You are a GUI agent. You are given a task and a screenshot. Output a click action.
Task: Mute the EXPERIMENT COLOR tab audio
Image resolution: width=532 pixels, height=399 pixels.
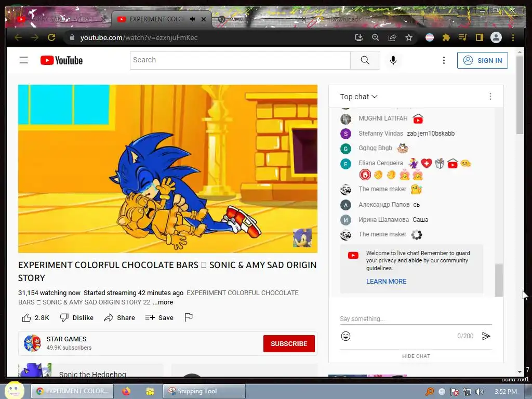pyautogui.click(x=192, y=19)
